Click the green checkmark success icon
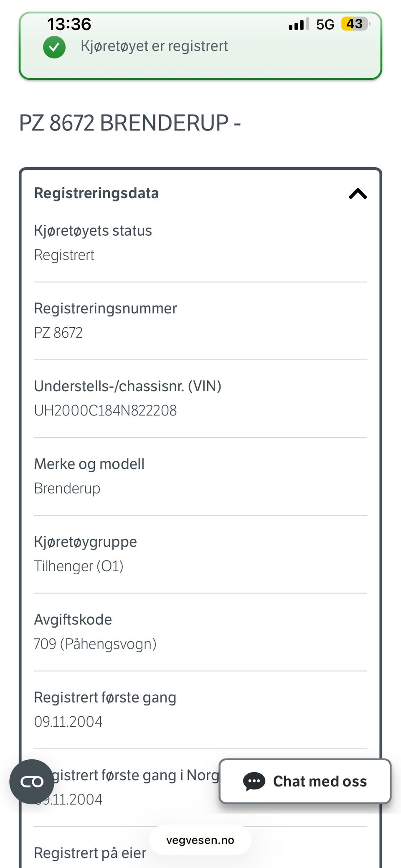The width and height of the screenshot is (401, 868). [x=54, y=47]
